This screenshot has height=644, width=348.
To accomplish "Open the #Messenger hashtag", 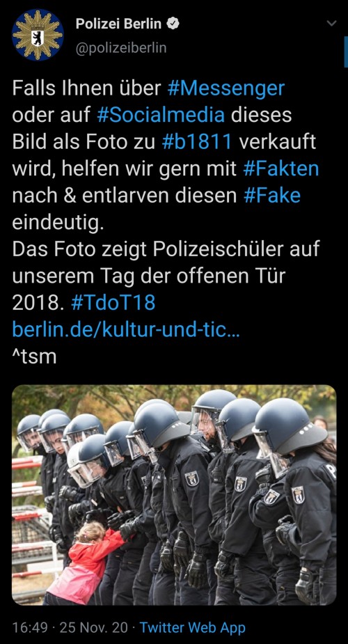I will 226,88.
